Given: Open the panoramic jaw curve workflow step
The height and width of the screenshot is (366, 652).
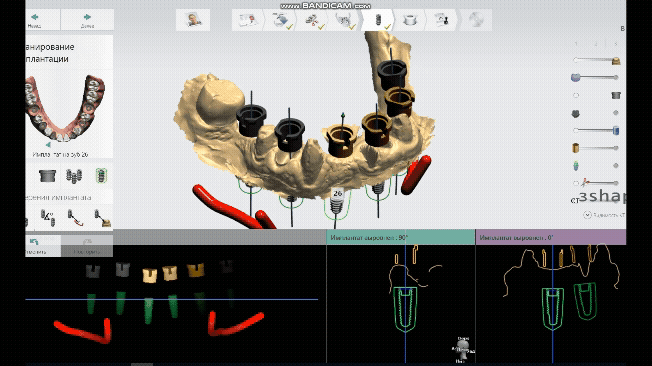Looking at the screenshot, I should coord(345,20).
